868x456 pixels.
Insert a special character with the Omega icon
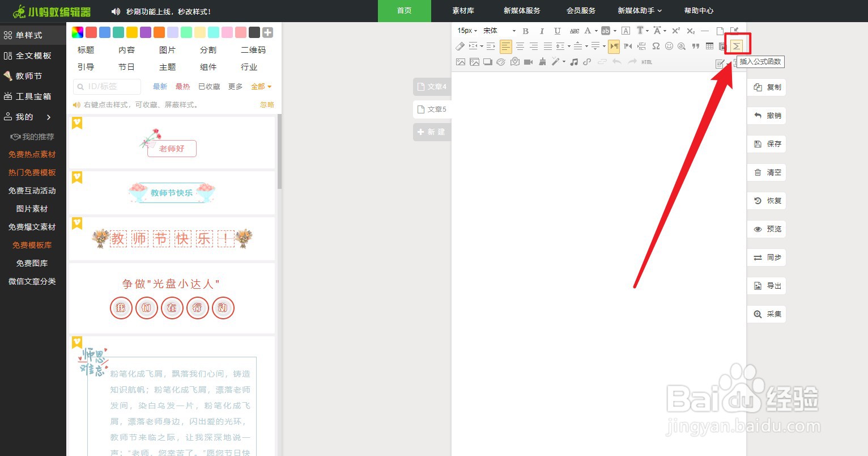[656, 46]
